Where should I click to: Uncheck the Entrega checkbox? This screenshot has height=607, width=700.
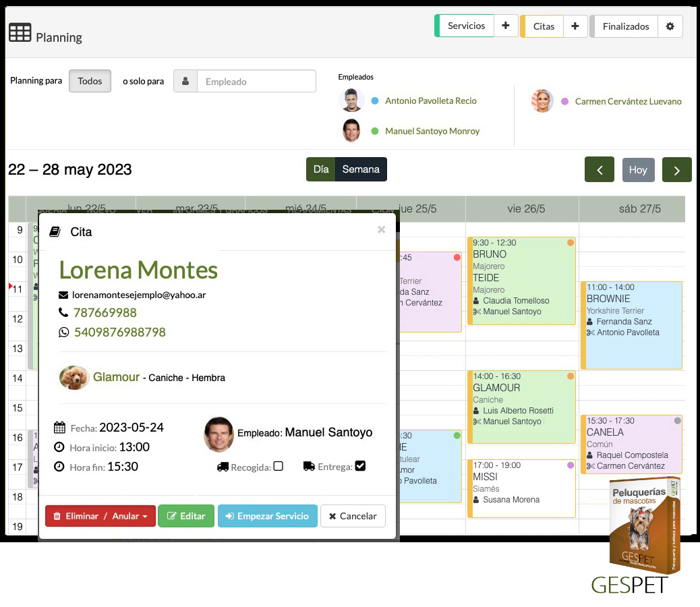360,466
